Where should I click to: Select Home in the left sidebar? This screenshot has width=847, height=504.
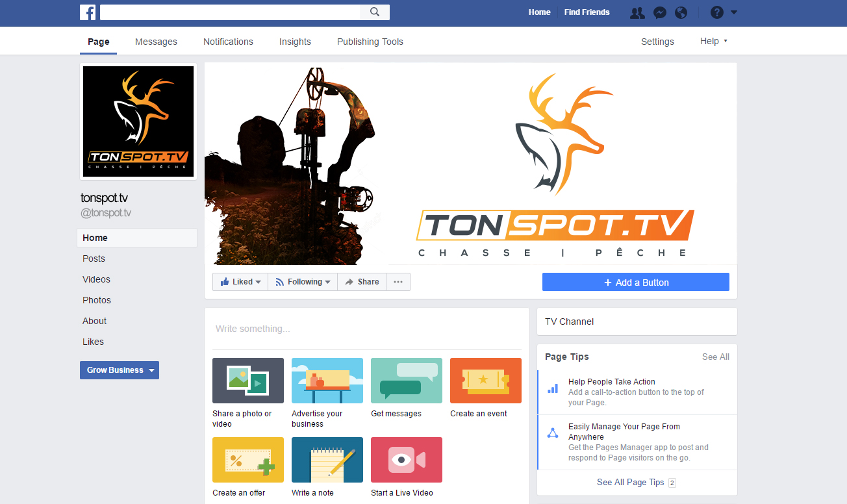[137, 238]
